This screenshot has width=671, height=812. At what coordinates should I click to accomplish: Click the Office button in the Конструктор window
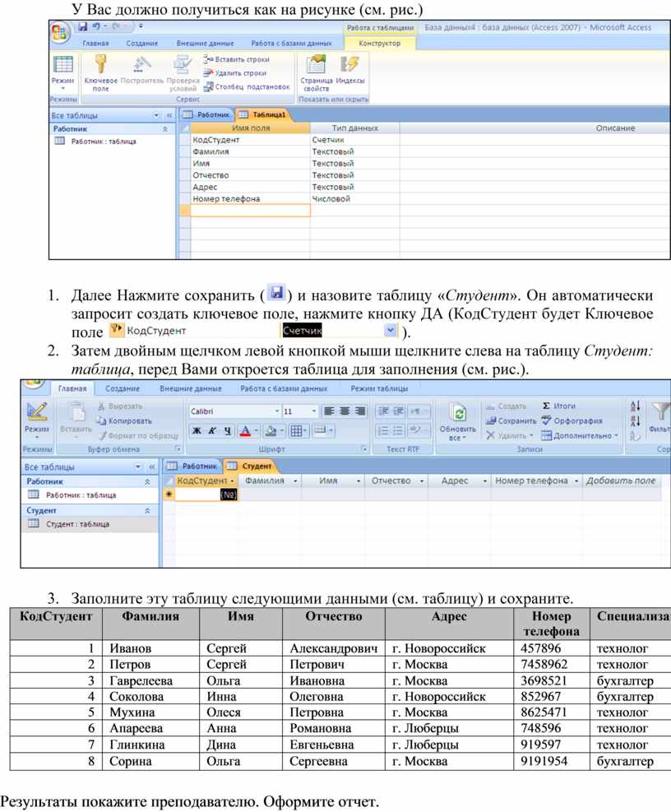(59, 33)
